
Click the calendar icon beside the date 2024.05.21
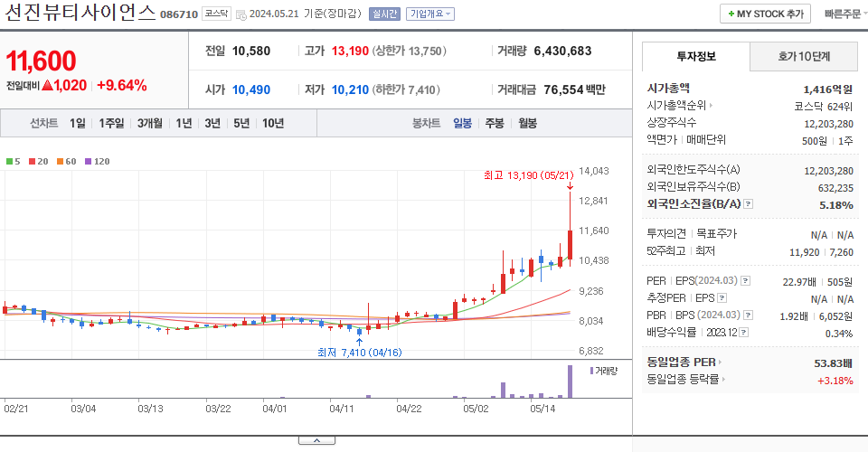tap(241, 15)
